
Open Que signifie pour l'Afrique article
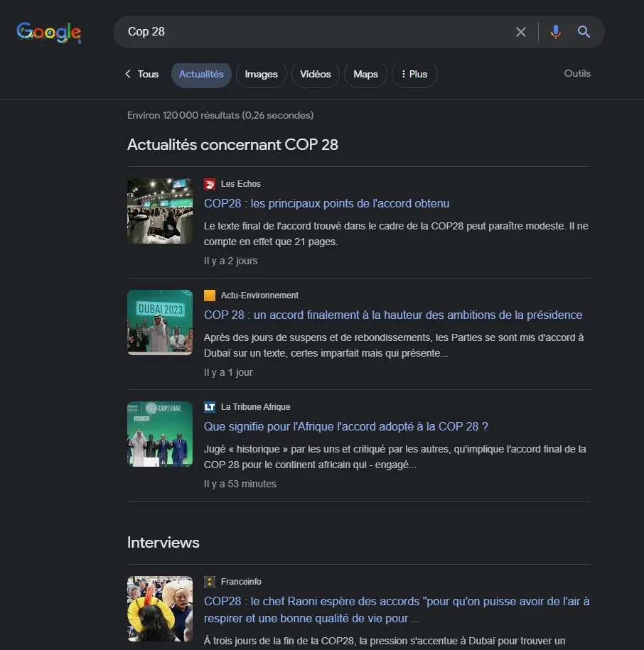click(346, 426)
